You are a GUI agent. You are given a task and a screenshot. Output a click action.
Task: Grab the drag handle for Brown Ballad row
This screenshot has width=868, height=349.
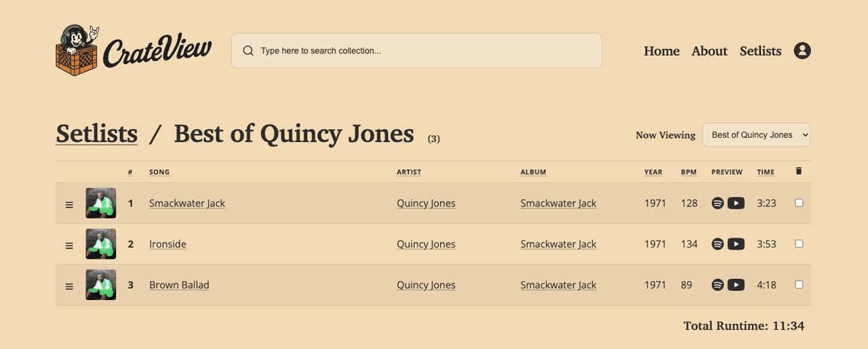tap(69, 286)
